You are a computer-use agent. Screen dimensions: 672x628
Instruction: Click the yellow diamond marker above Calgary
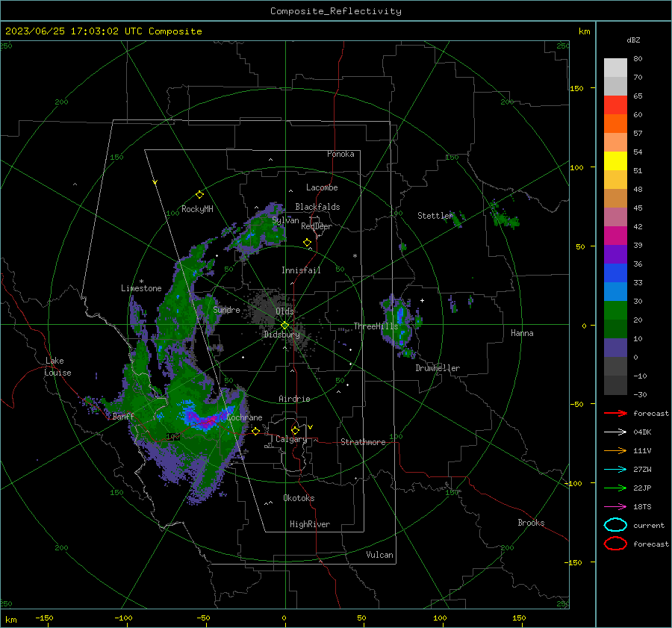click(295, 430)
